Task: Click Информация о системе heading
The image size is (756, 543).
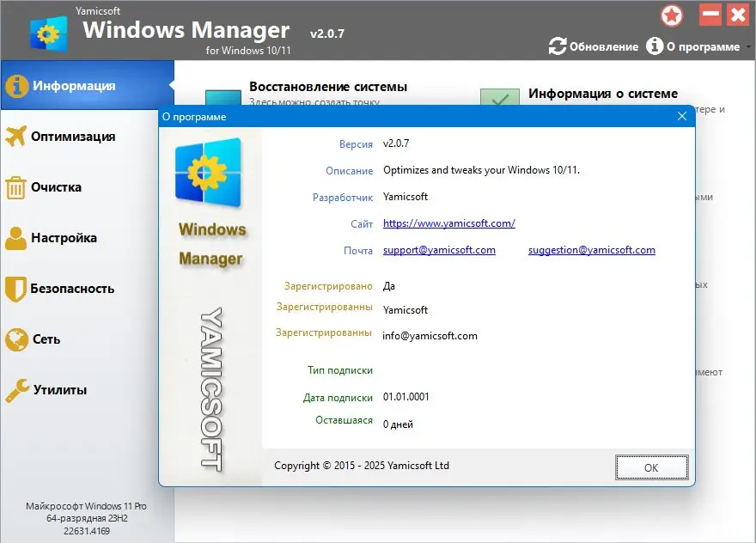Action: [x=603, y=94]
